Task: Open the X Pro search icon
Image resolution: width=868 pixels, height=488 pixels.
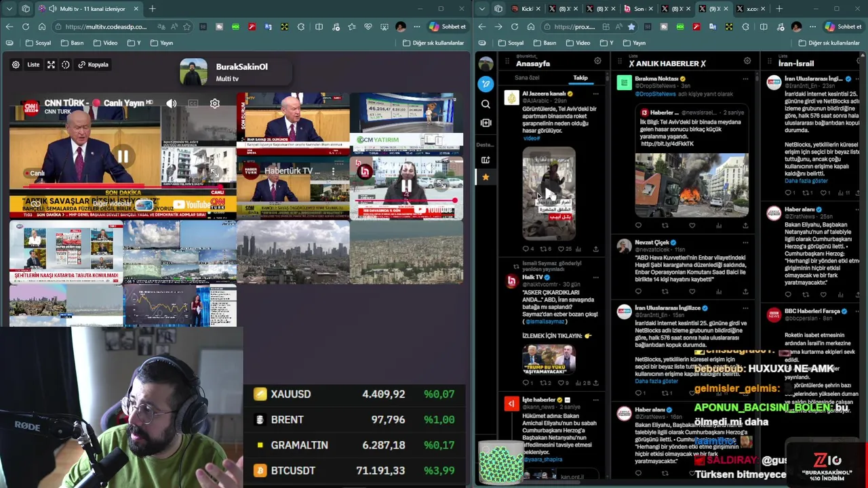Action: click(485, 104)
